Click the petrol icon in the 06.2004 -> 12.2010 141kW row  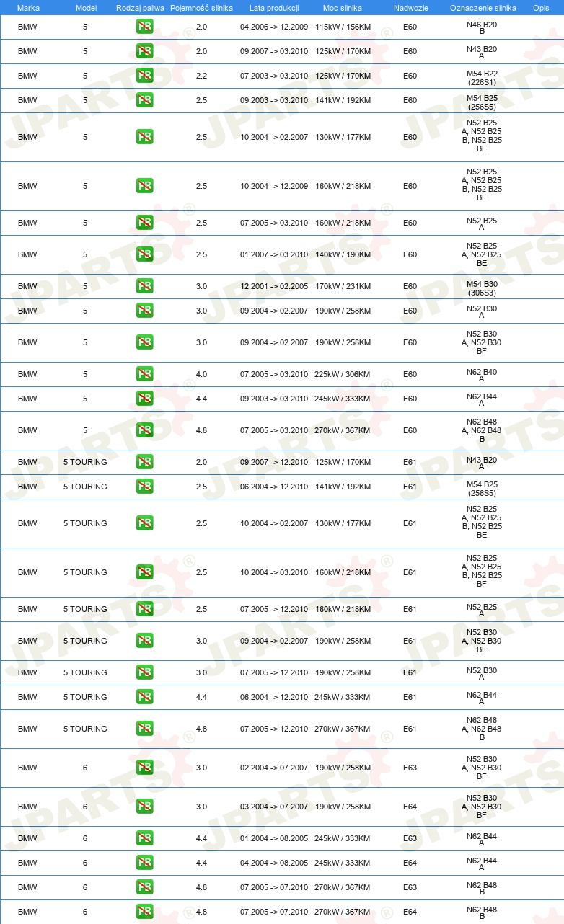(x=144, y=487)
